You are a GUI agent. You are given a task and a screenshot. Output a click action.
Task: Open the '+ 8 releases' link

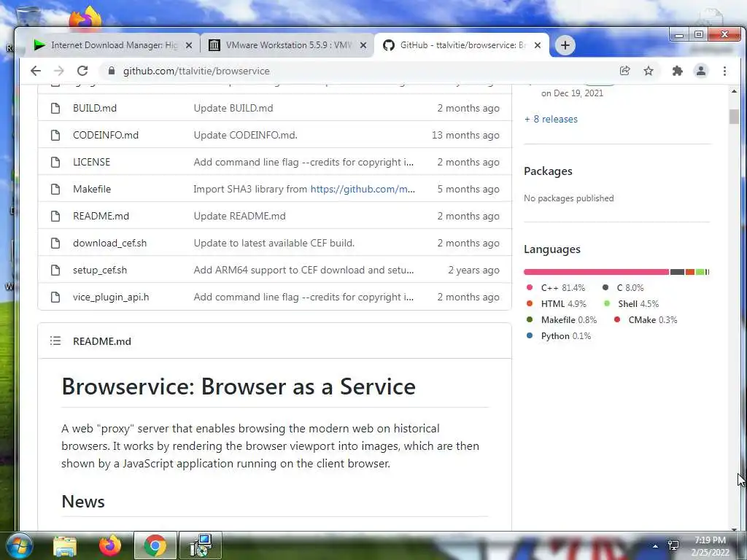pos(551,119)
